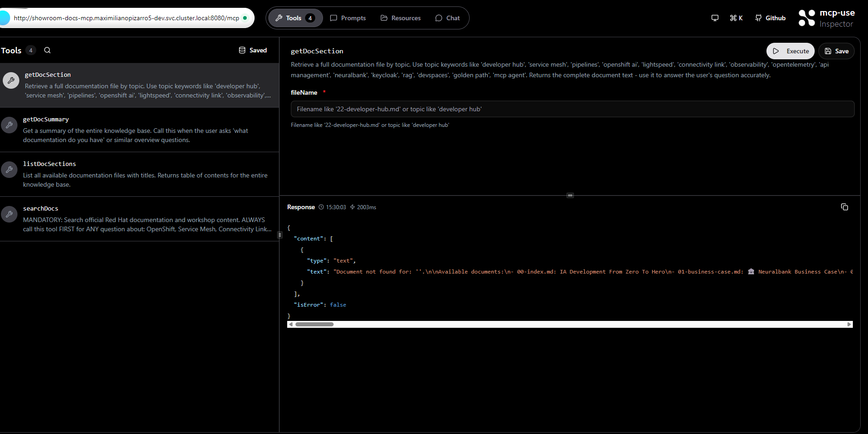This screenshot has height=434, width=868.
Task: Open the Chat tab
Action: (448, 18)
